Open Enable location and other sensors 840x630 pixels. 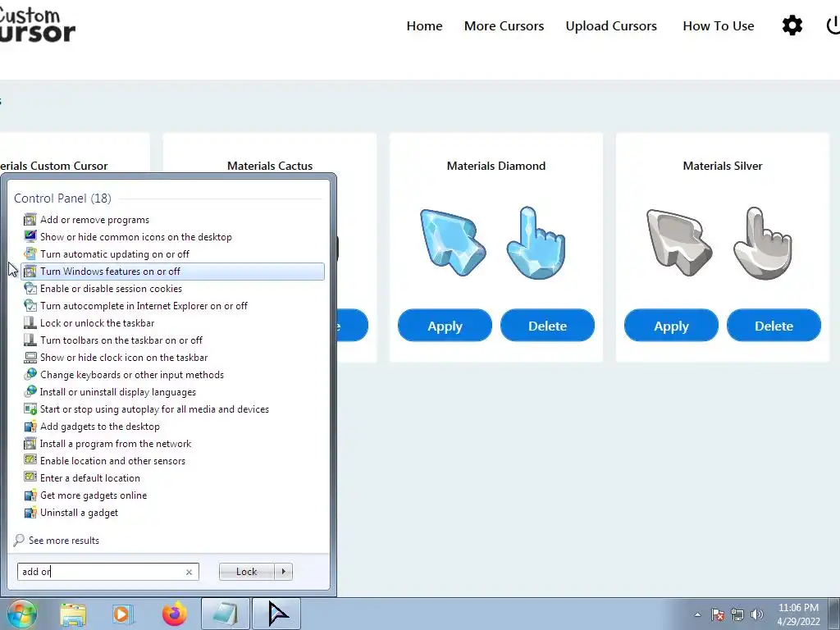pos(172,461)
